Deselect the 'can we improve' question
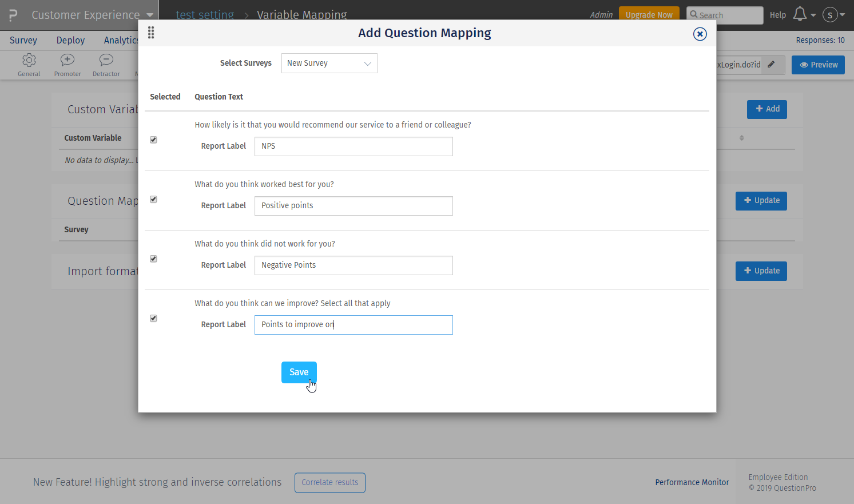The height and width of the screenshot is (504, 854). 153,318
